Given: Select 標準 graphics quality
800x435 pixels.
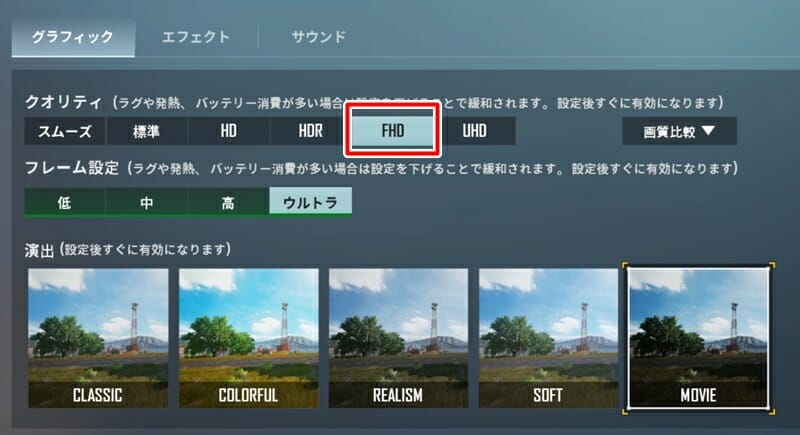Looking at the screenshot, I should pos(146,131).
